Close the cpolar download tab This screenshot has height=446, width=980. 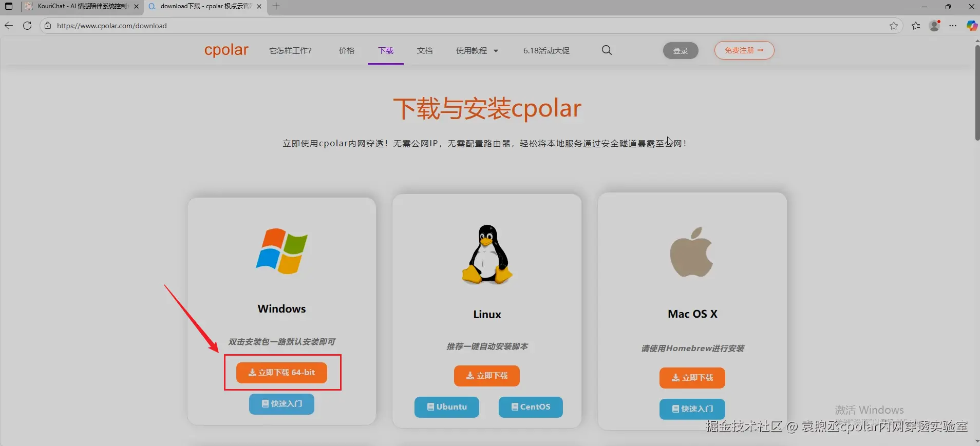[x=259, y=6]
